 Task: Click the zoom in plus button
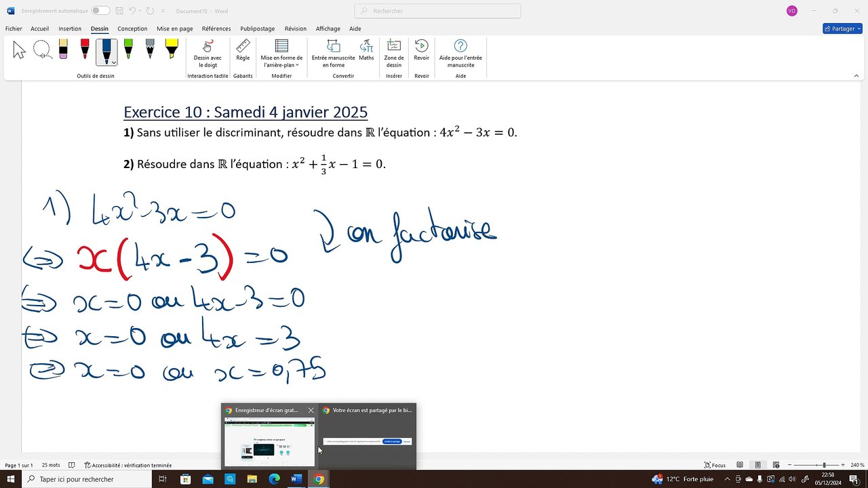point(843,465)
